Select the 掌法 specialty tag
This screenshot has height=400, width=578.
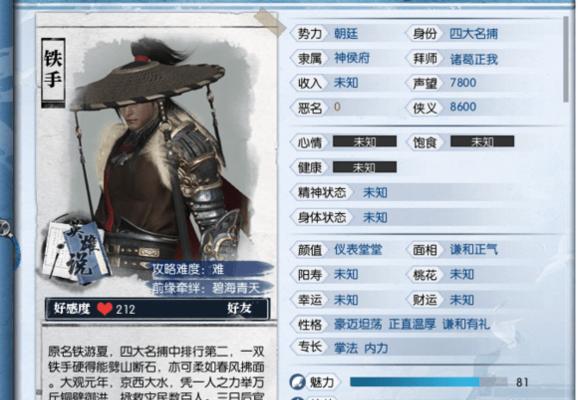pyautogui.click(x=346, y=348)
